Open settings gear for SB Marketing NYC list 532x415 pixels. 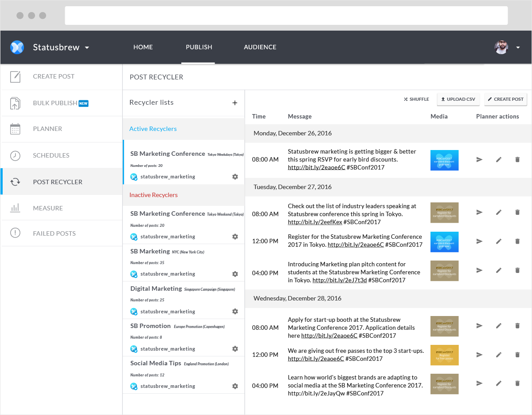(x=235, y=274)
